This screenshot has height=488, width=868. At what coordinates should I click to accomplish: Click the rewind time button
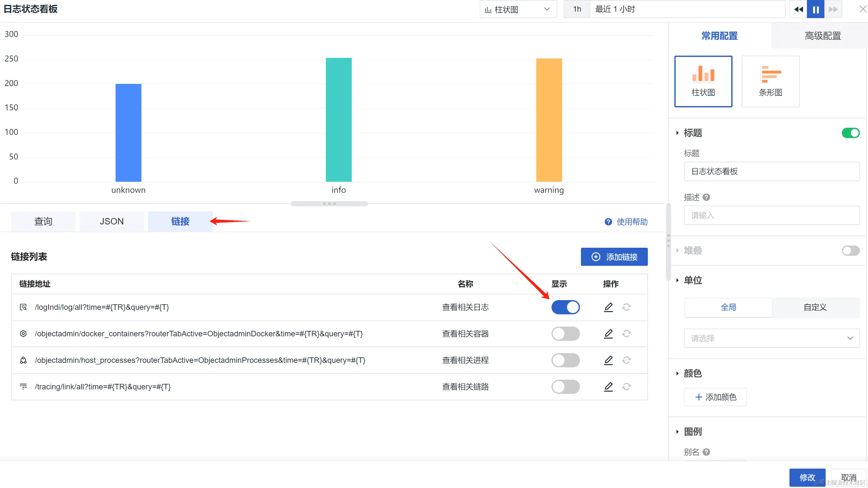798,9
